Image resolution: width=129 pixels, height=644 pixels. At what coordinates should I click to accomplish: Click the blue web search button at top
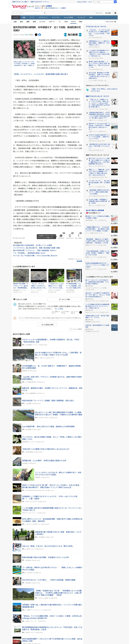115,2
